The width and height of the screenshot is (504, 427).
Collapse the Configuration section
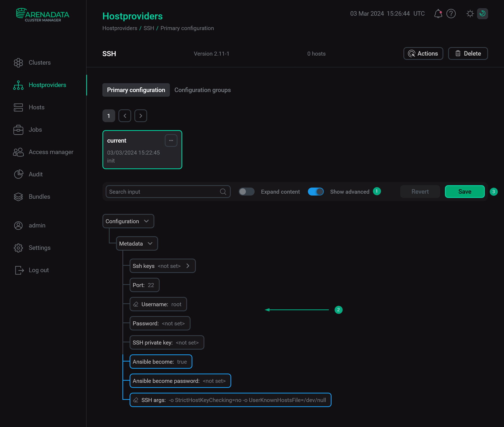(146, 221)
